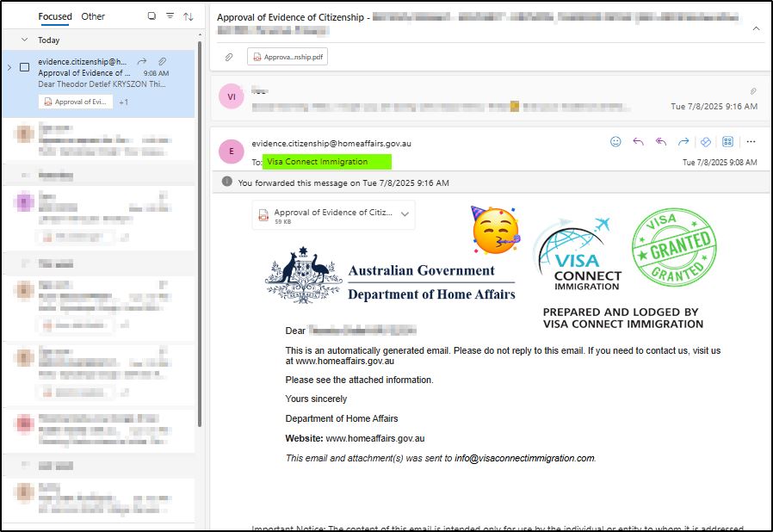Click the 'Tue 7/8/2025 9:16 AM' timestamp
The height and width of the screenshot is (532, 773).
point(714,107)
